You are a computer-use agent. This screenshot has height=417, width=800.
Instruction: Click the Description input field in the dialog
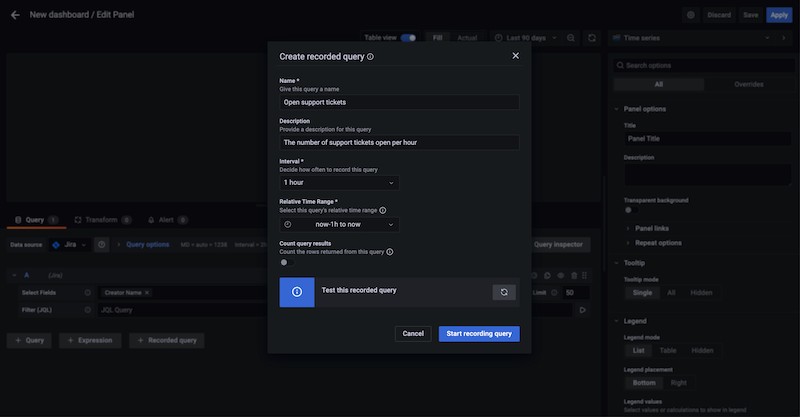[x=399, y=143]
